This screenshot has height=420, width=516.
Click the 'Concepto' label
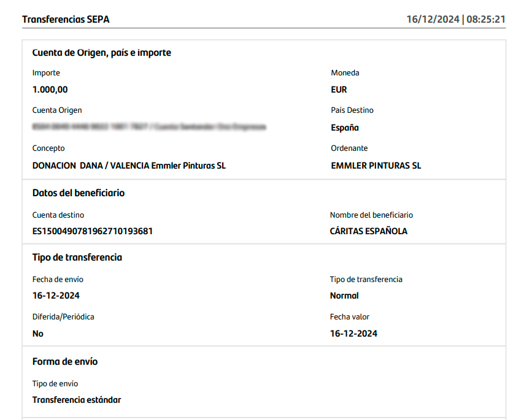[x=48, y=148]
